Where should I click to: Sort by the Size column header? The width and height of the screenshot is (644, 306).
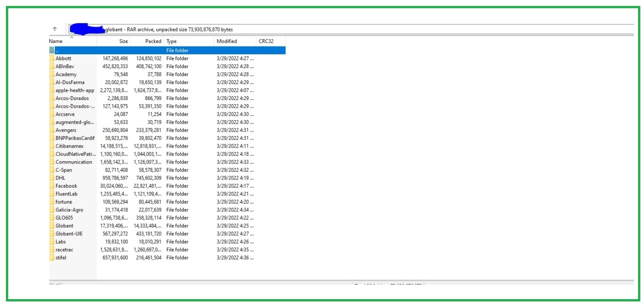coord(123,41)
